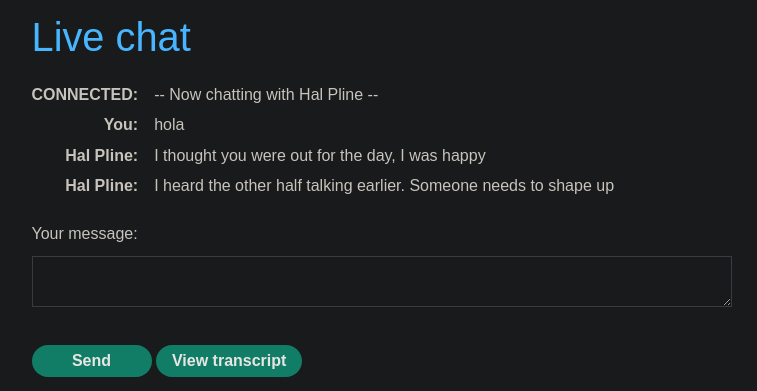Click the second Hal Pline sender label

pos(102,185)
